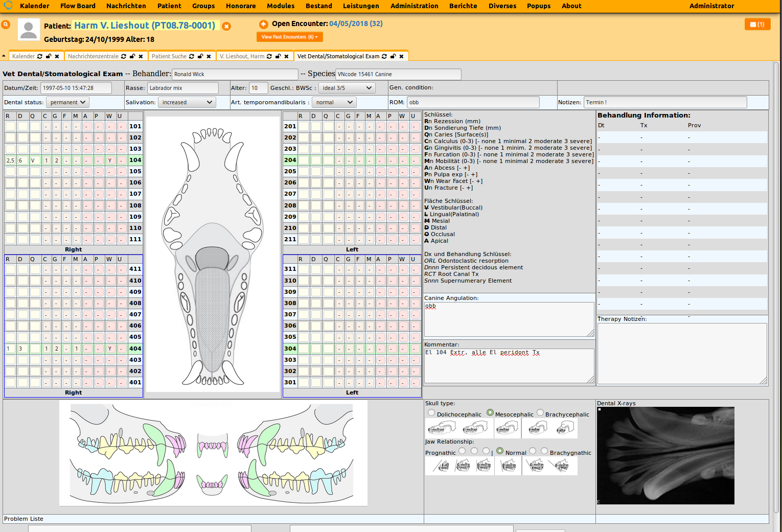Refresh the V. Lieshout, Harm tab
The image size is (782, 532).
pyautogui.click(x=269, y=56)
